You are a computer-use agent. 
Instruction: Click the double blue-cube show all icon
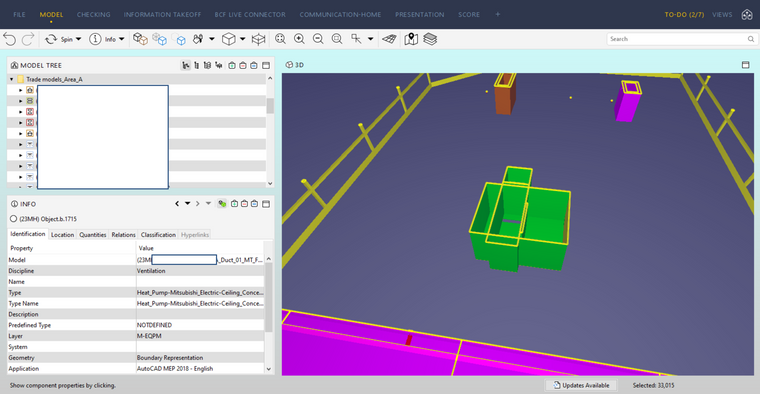coord(159,39)
